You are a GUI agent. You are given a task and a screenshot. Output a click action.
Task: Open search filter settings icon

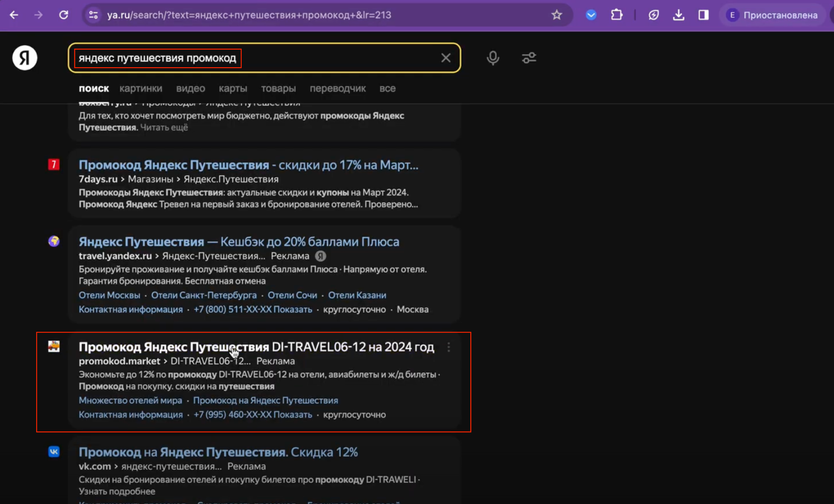click(x=529, y=58)
